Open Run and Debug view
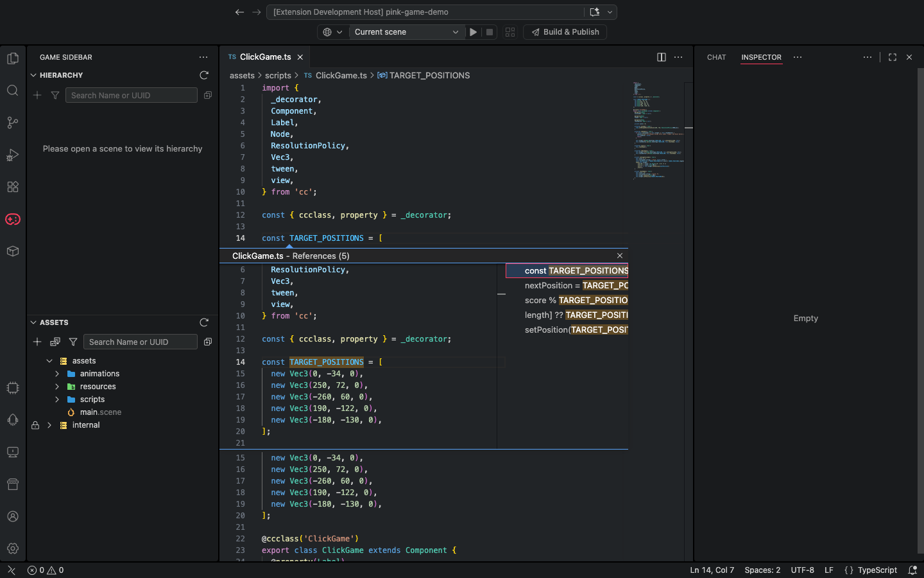Viewport: 924px width, 578px height. [x=12, y=155]
